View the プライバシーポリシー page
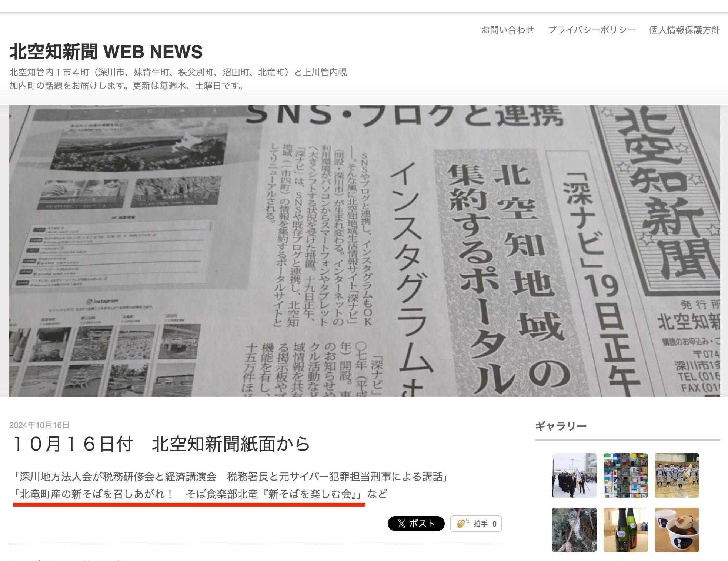 pos(591,30)
